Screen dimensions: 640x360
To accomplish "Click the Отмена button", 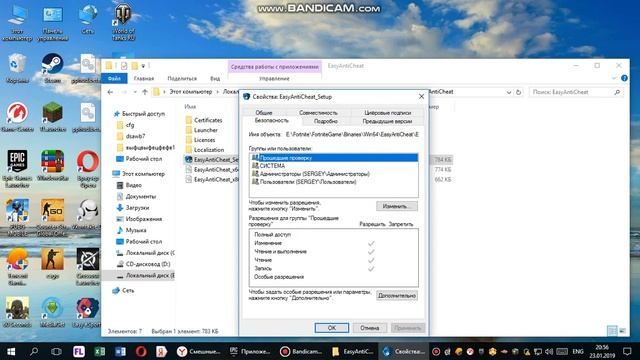I will 369,328.
